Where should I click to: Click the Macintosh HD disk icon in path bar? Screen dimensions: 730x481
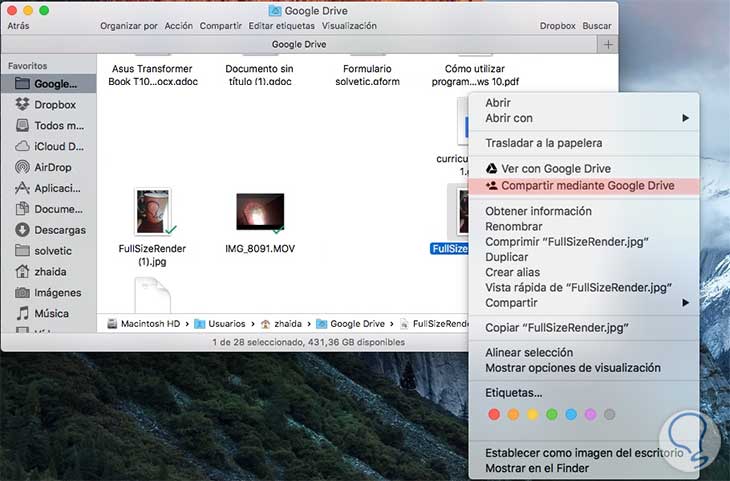[x=112, y=324]
